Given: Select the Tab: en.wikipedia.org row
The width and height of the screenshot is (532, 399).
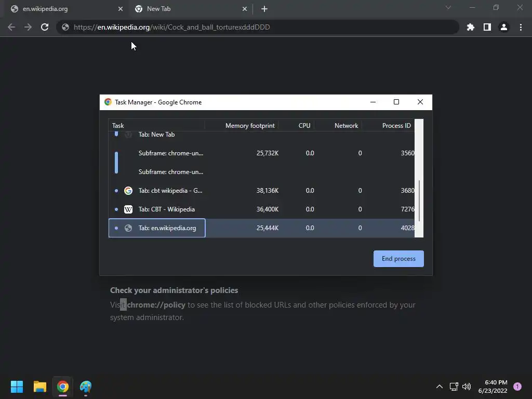Looking at the screenshot, I should [x=261, y=228].
